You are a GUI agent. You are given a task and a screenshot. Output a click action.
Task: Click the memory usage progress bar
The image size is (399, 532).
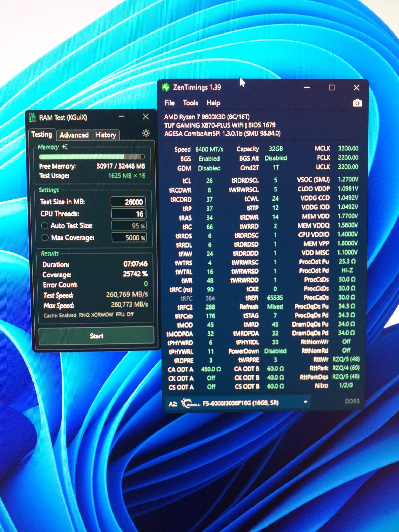[92, 157]
